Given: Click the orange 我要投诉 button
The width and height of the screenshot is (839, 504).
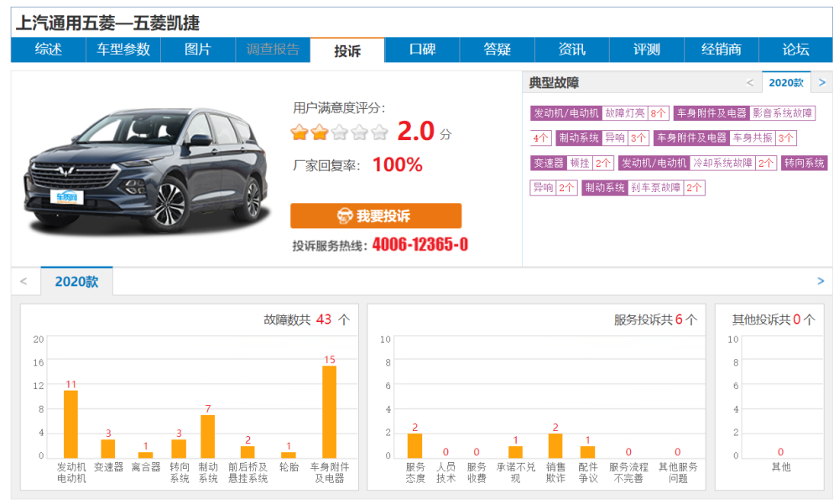Looking at the screenshot, I should point(376,216).
